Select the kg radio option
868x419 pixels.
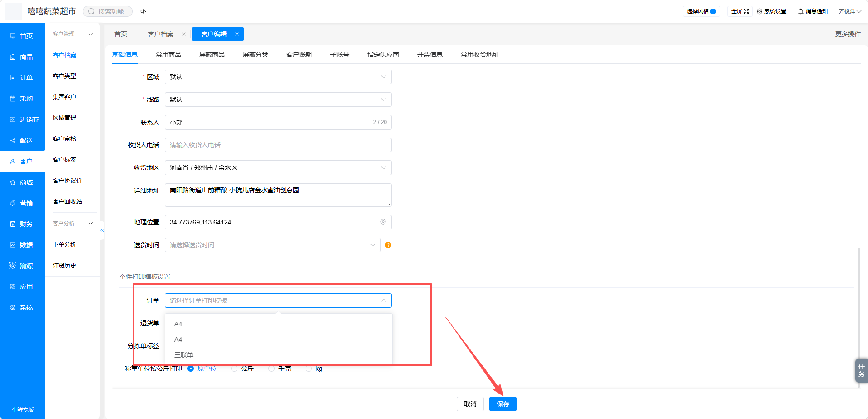[309, 369]
